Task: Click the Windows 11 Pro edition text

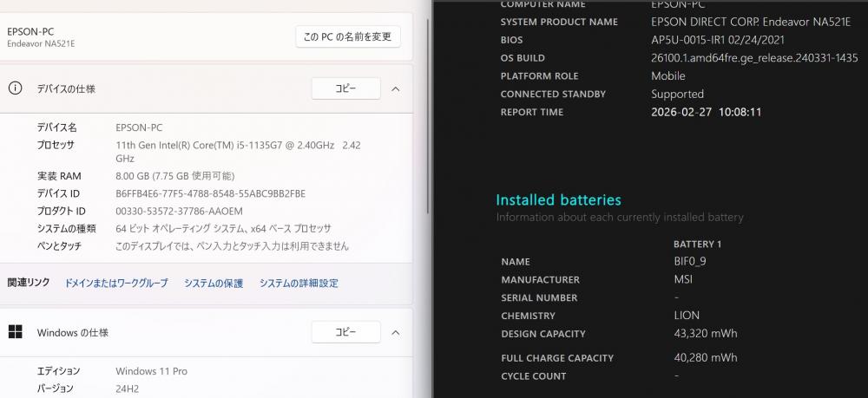Action: coord(151,371)
